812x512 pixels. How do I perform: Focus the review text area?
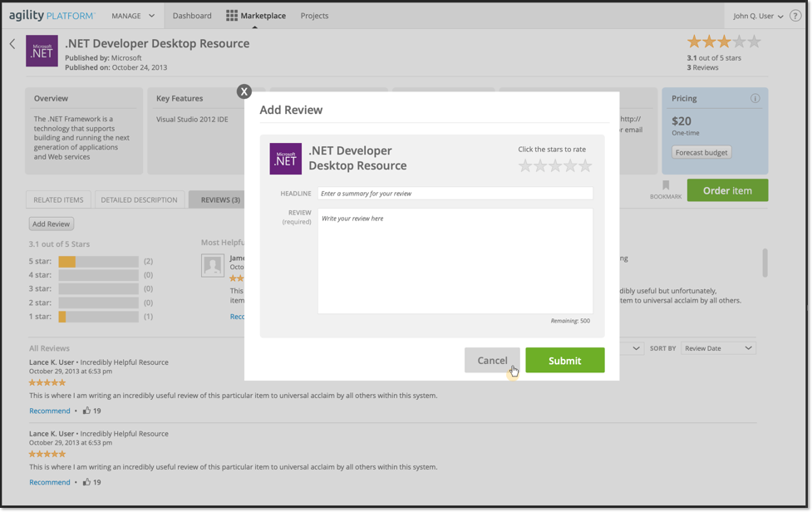coord(455,261)
